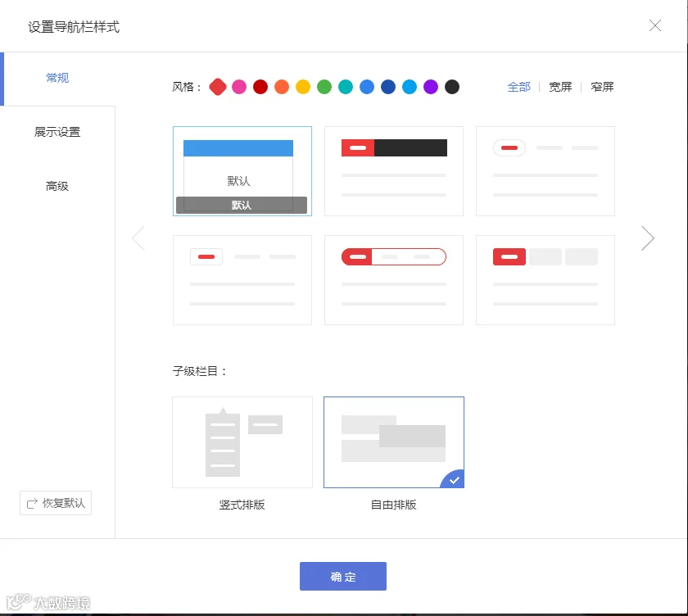Screen dimensions: 688x616
Task: Close the navigation bar style dialog
Action: tap(654, 26)
